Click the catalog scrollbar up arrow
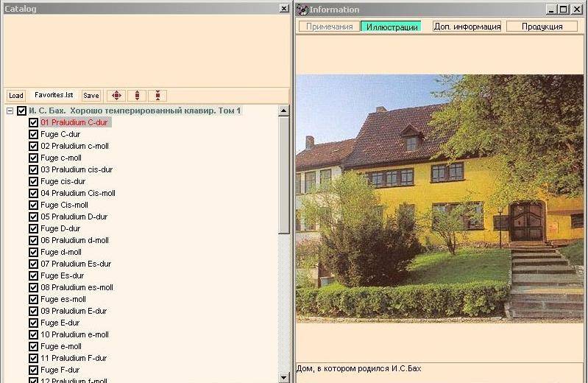The width and height of the screenshot is (588, 383). (284, 110)
